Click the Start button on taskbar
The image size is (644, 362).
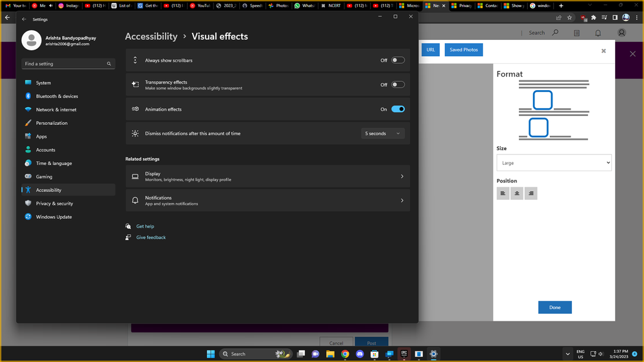tap(211, 354)
